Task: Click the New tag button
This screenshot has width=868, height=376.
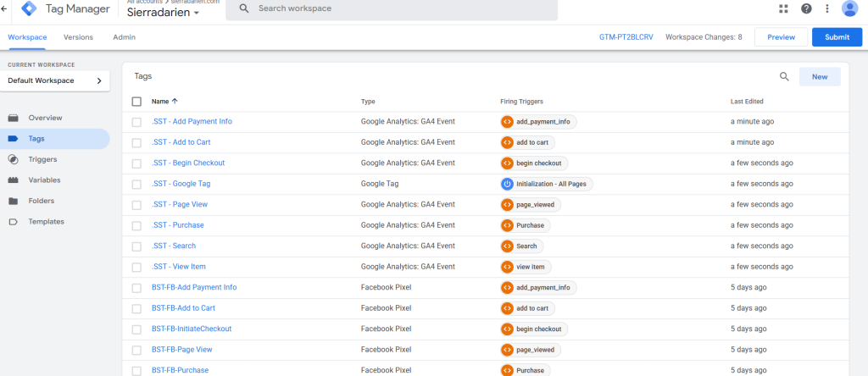Action: (x=820, y=77)
